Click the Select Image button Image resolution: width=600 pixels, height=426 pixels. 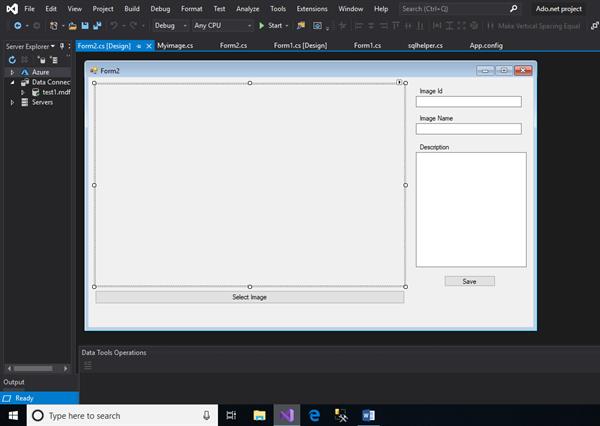[x=250, y=297]
